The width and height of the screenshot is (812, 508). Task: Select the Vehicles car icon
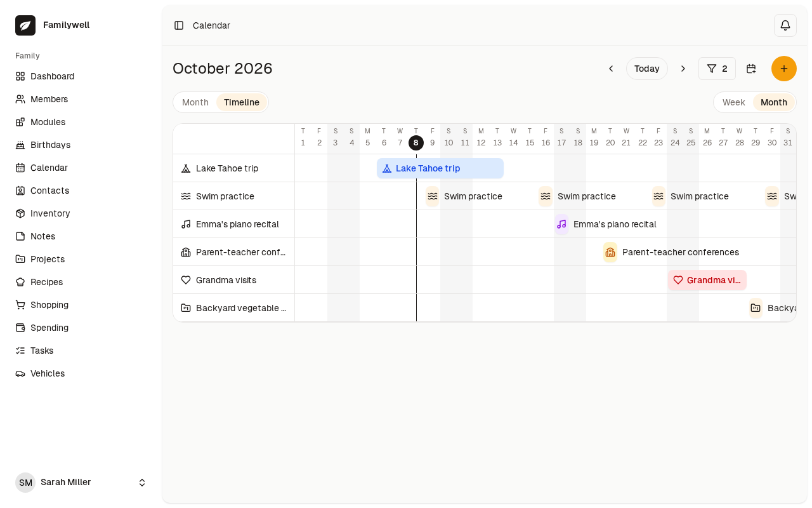click(x=20, y=373)
